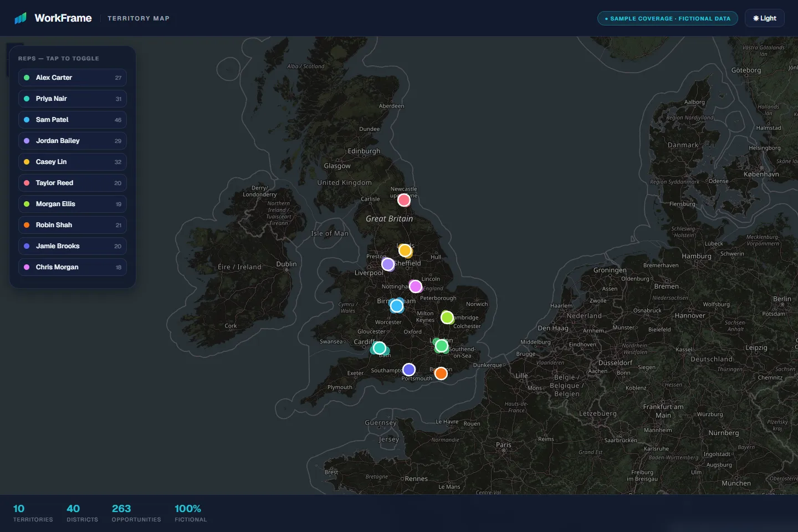The width and height of the screenshot is (798, 532).
Task: Click the Dublin label on the map
Action: tap(287, 264)
